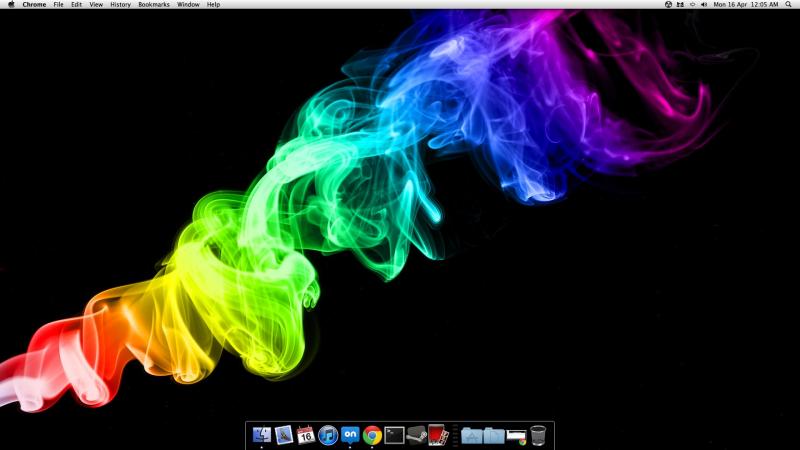
Task: Launch Terminal from the dock
Action: [x=394, y=435]
